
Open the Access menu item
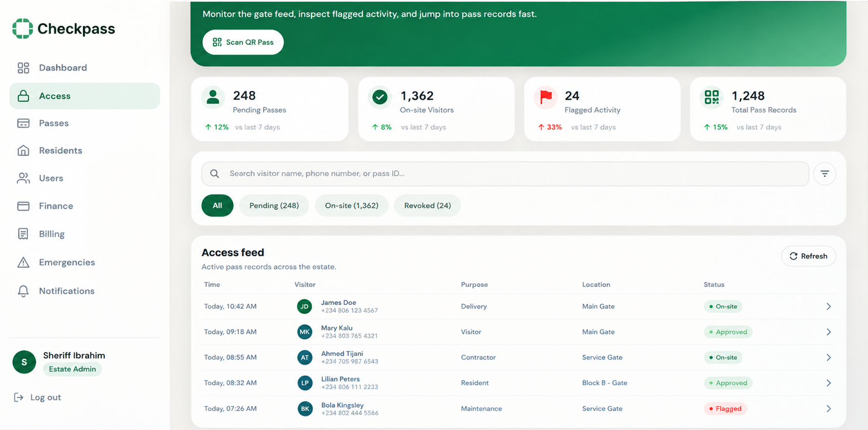[x=85, y=96]
